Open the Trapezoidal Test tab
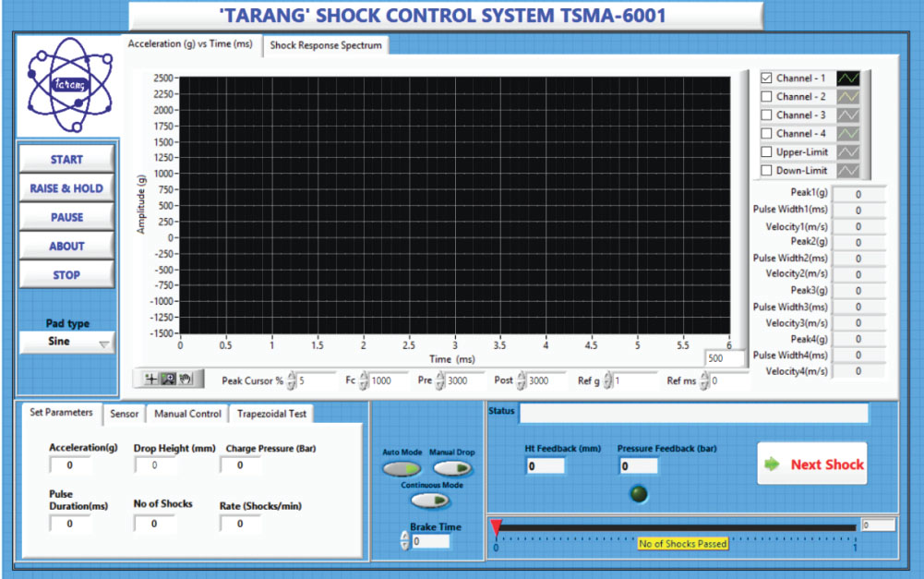924x579 pixels. click(x=271, y=414)
